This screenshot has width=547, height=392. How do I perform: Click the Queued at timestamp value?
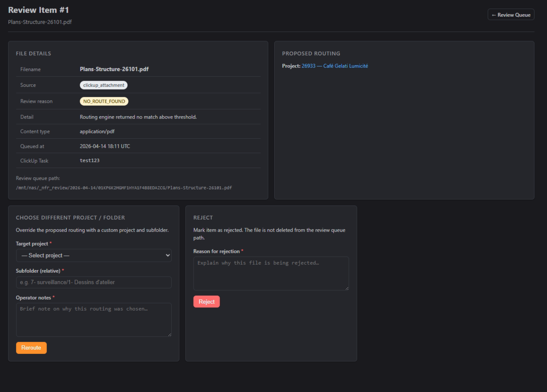pos(105,146)
